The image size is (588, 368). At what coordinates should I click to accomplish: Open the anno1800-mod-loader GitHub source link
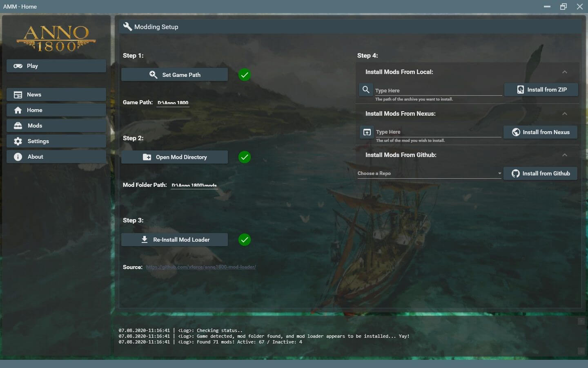(201, 267)
